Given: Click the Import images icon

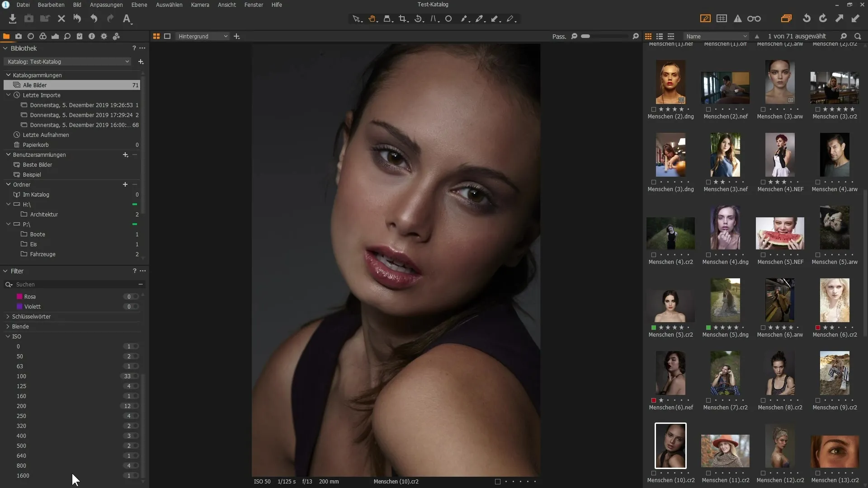Looking at the screenshot, I should tap(13, 19).
